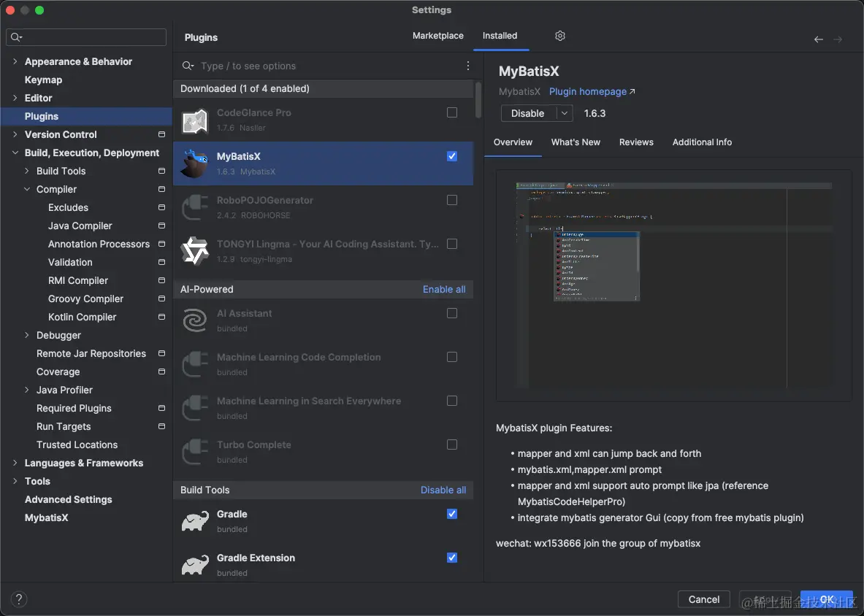Screen dimensions: 864x616
Task: Open the Reviews tab
Action: point(636,142)
